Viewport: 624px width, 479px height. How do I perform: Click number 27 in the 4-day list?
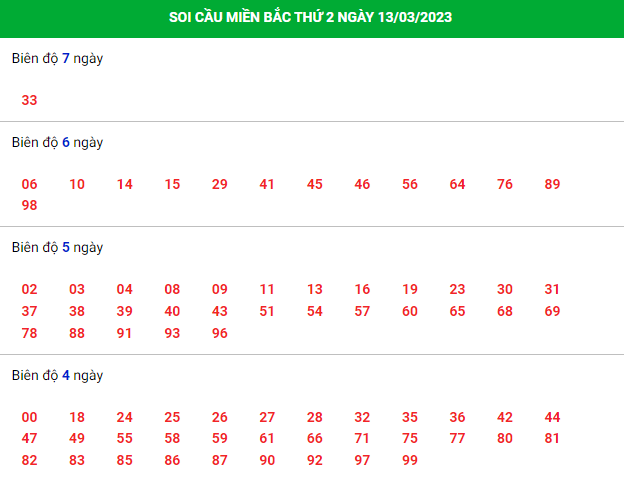267,417
